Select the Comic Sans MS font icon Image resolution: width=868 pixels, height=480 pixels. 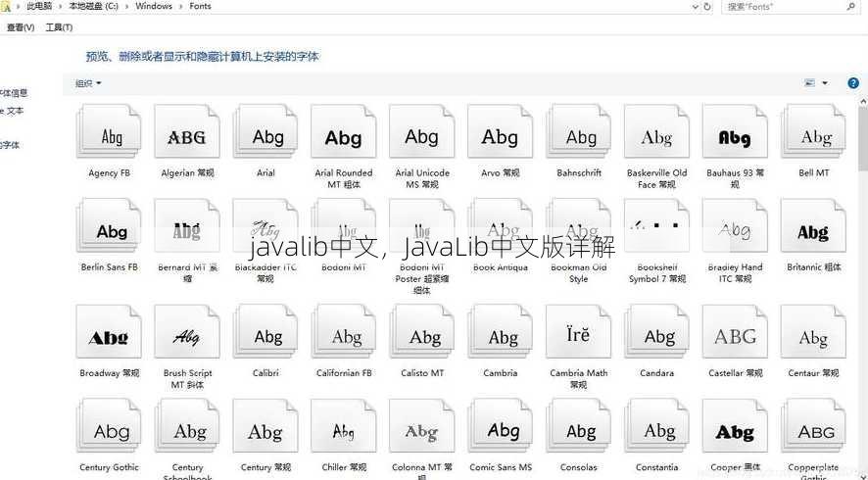tap(501, 426)
